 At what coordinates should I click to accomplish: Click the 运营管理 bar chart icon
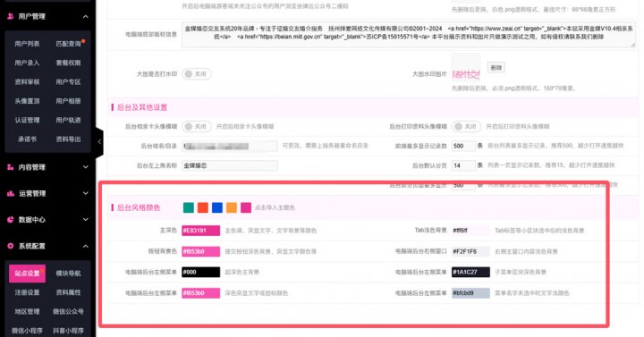point(10,193)
